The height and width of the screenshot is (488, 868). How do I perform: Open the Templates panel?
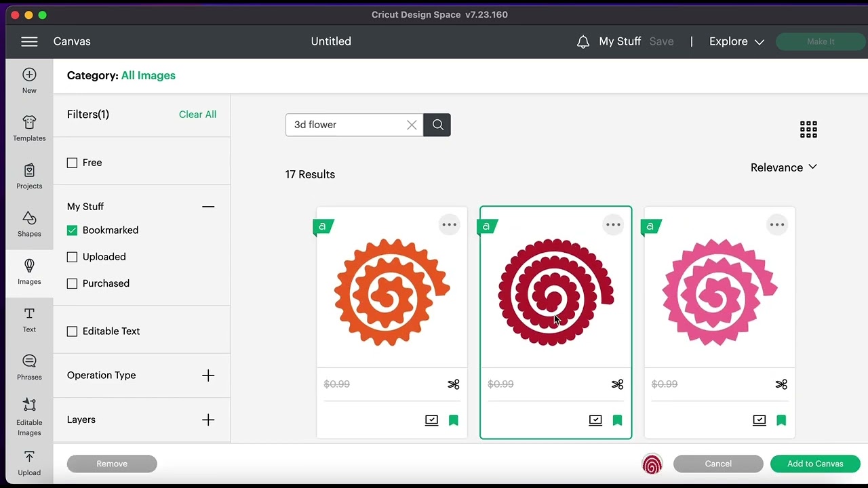tap(29, 128)
